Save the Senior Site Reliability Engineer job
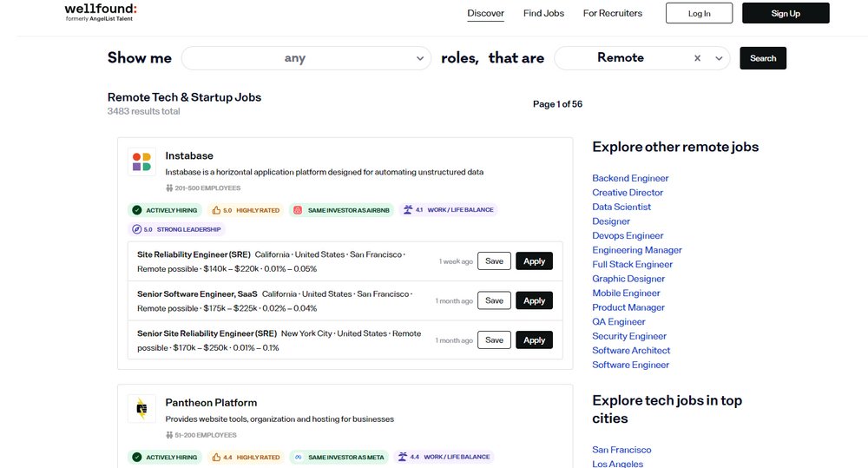Image resolution: width=868 pixels, height=468 pixels. coord(494,340)
